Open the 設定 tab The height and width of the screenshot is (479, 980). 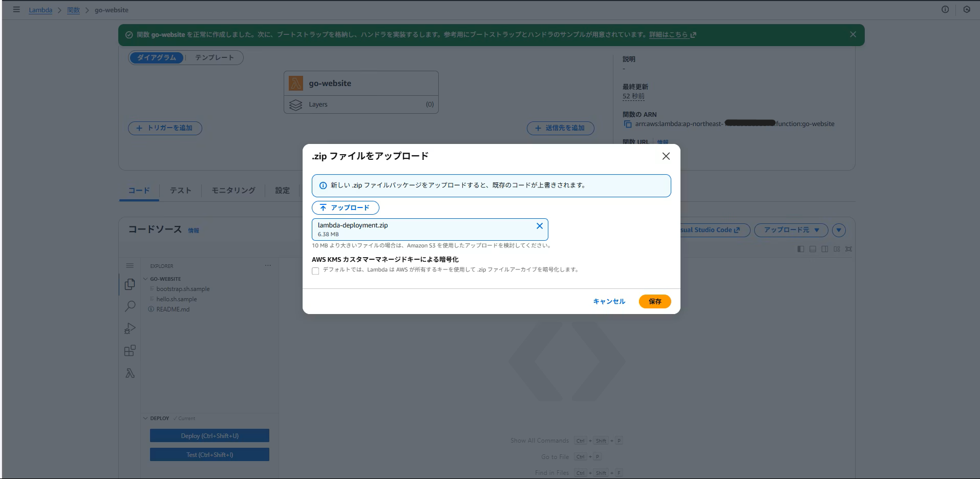282,191
